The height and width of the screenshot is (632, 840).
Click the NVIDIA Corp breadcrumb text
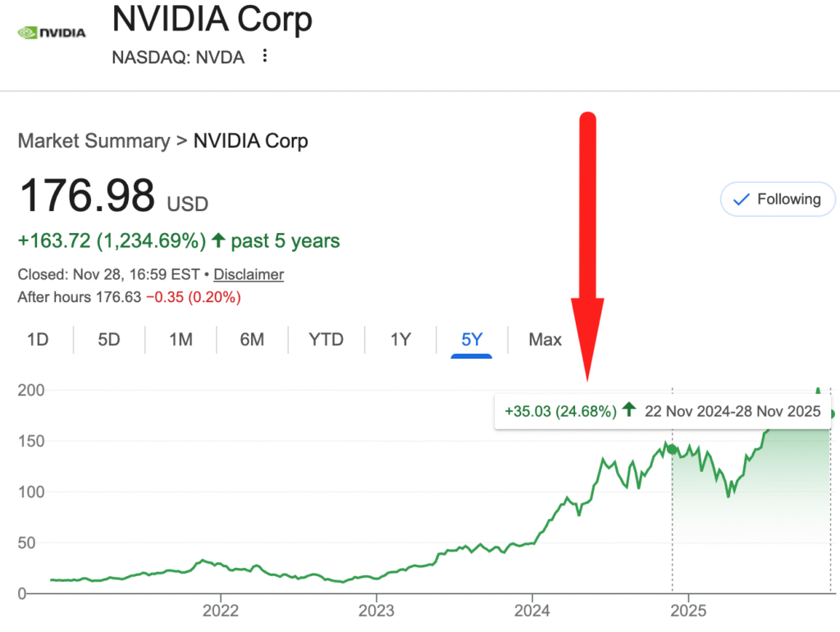tap(250, 141)
